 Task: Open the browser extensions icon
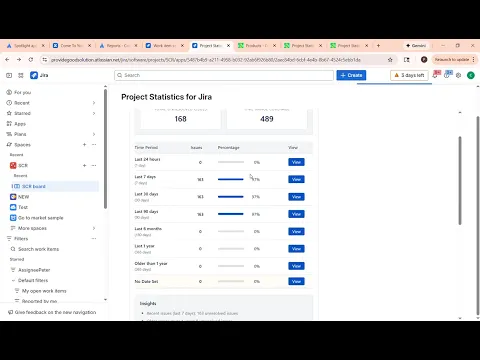pyautogui.click(x=407, y=60)
